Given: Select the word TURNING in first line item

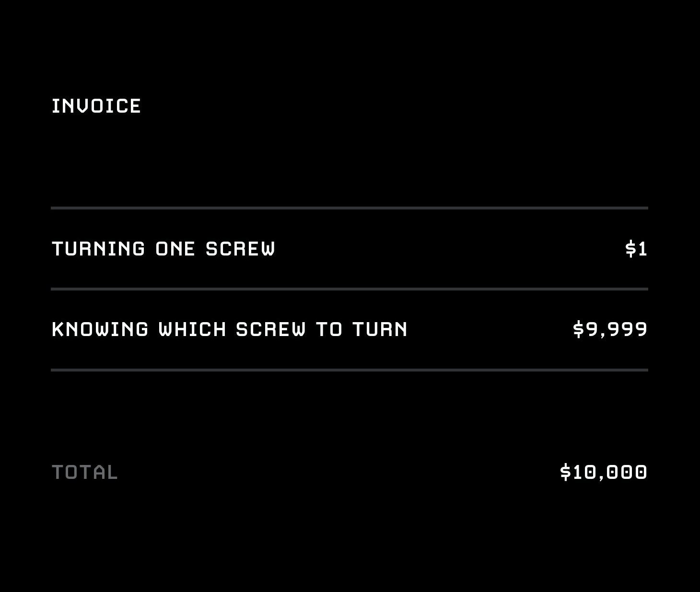Looking at the screenshot, I should coord(98,249).
